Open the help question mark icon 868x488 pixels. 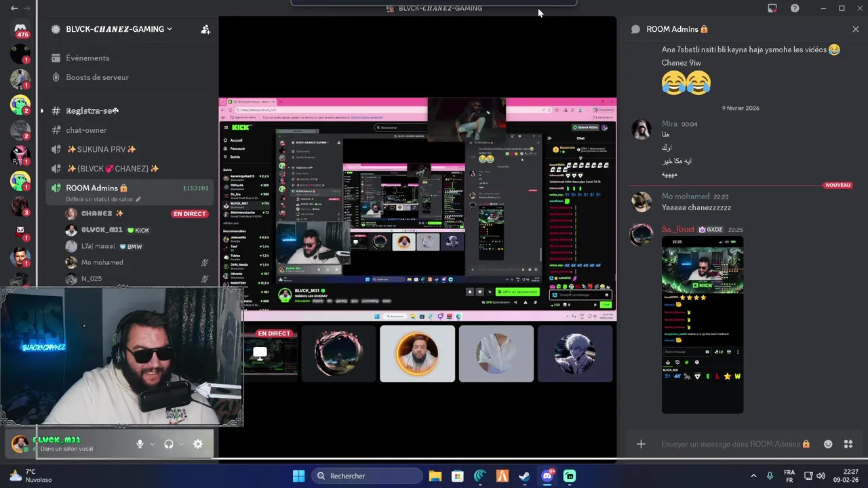click(x=795, y=8)
